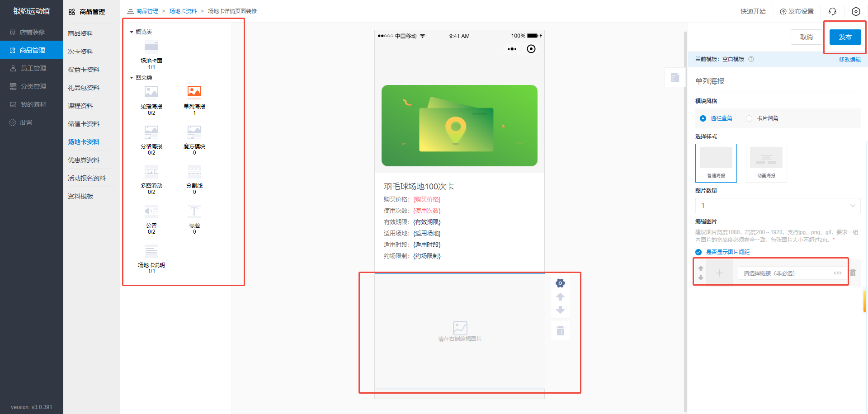Open 员工管理 in the sidebar
Image resolution: width=868 pixels, height=414 pixels.
[x=33, y=68]
